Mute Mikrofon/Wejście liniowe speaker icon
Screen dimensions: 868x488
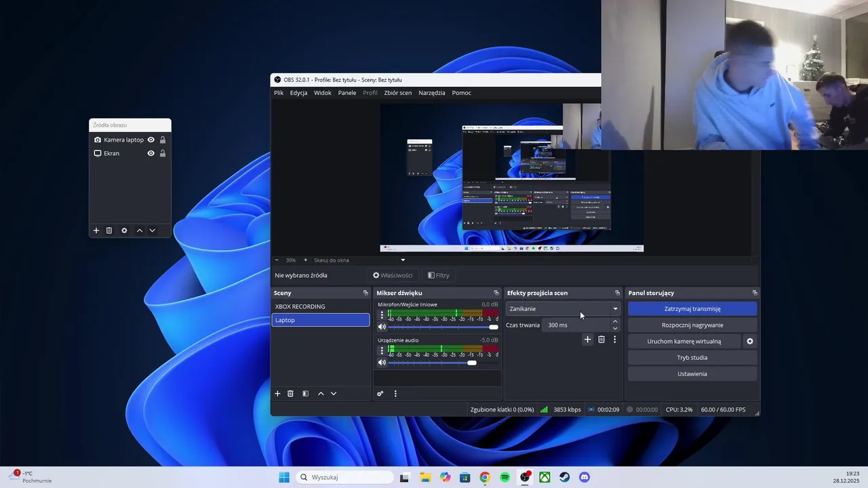click(x=382, y=327)
